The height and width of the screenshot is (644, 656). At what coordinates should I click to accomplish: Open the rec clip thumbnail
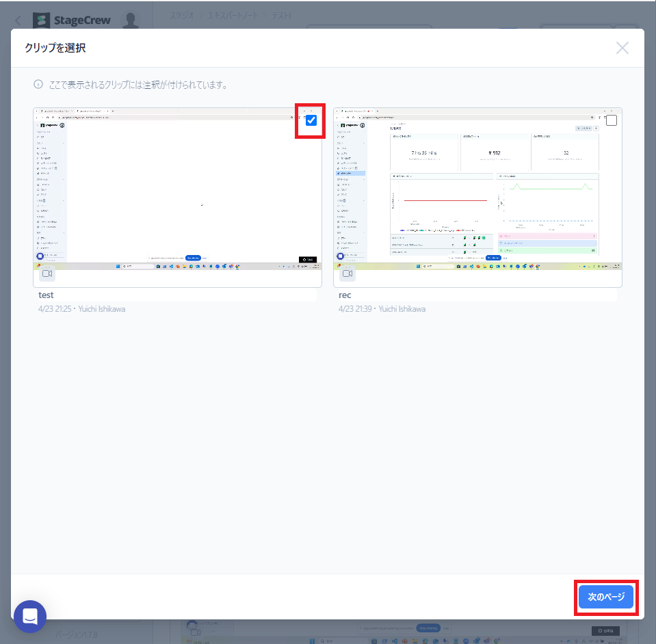(x=477, y=191)
